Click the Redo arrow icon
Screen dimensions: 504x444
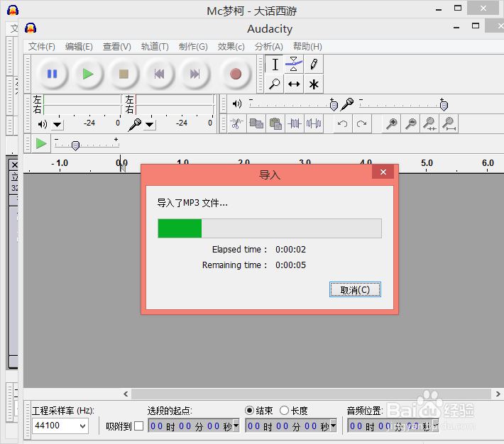click(361, 123)
